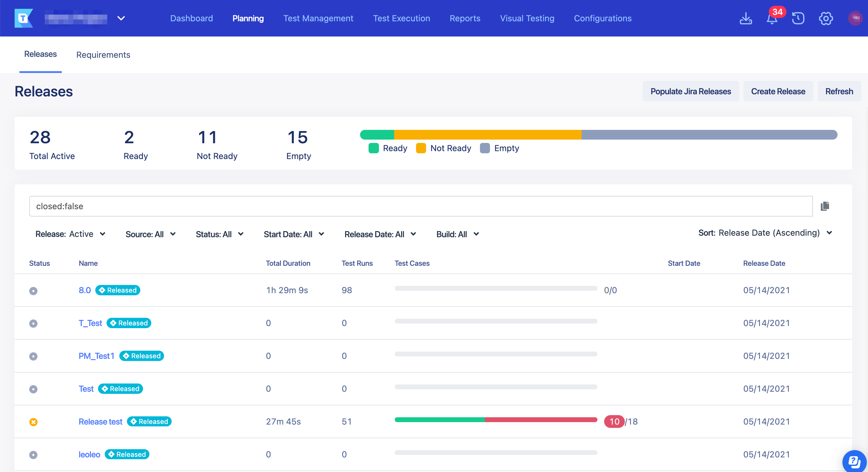Click the TestOps logo icon
This screenshot has width=868, height=472.
pyautogui.click(x=24, y=18)
